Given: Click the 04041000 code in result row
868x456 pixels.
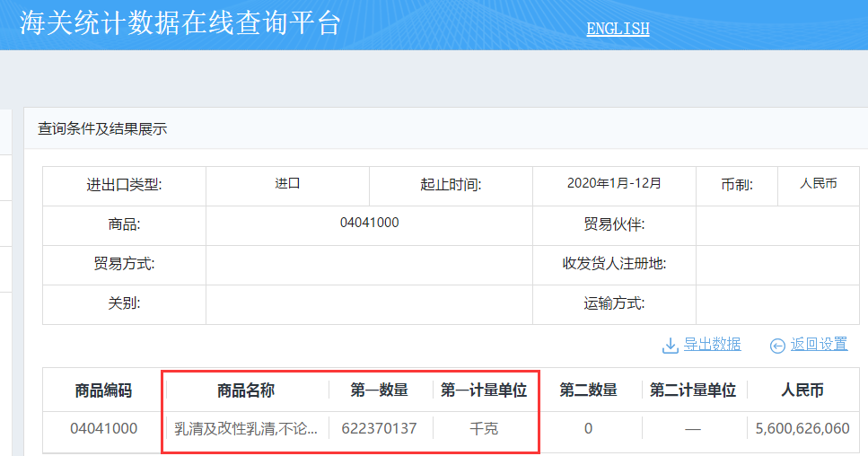Looking at the screenshot, I should pyautogui.click(x=104, y=429).
